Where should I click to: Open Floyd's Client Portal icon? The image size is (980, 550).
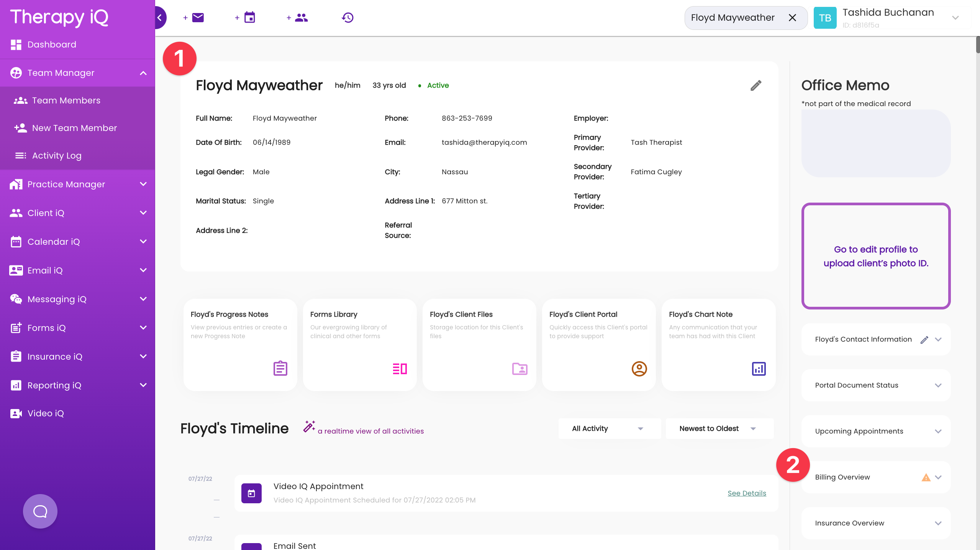[639, 368]
